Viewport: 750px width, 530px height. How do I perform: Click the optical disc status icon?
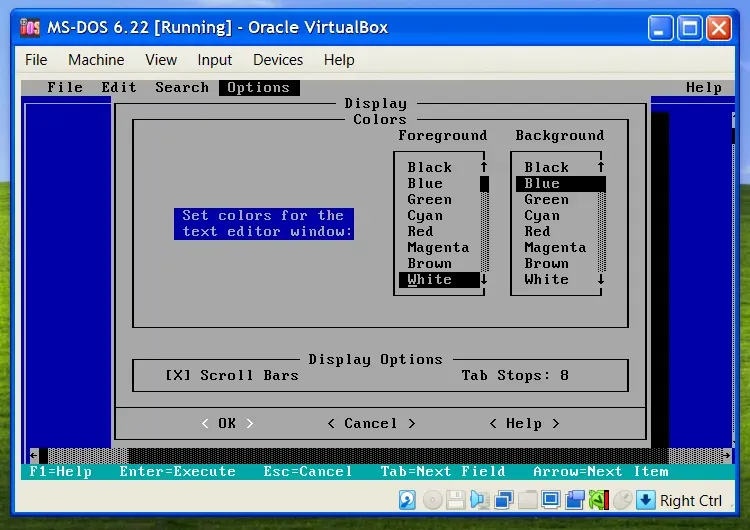[432, 500]
